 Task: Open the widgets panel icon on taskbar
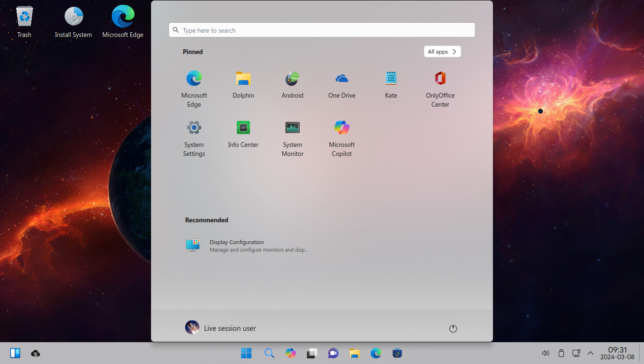tap(15, 353)
